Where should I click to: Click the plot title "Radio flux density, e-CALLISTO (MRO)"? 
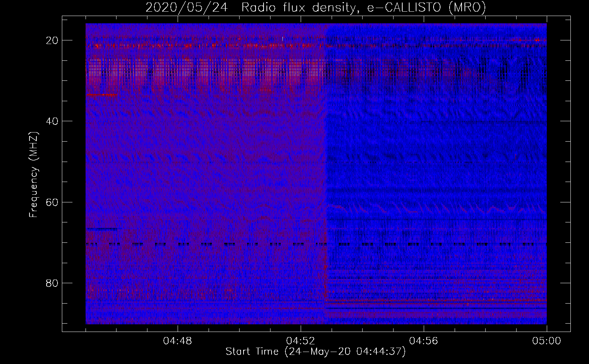(364, 7)
